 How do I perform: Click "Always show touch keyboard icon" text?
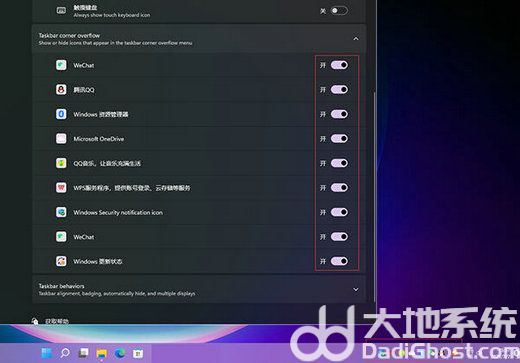point(112,15)
